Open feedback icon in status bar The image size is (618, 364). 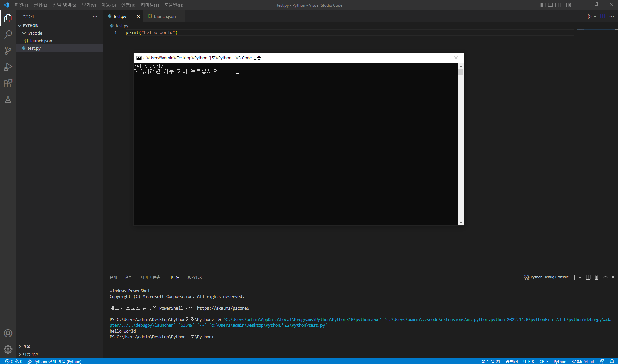coord(602,361)
